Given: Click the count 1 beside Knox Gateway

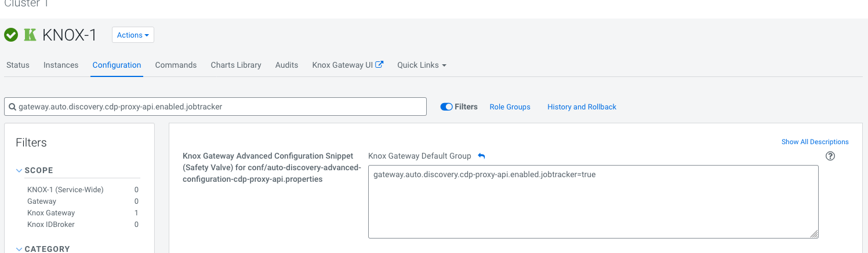Looking at the screenshot, I should click(x=136, y=212).
